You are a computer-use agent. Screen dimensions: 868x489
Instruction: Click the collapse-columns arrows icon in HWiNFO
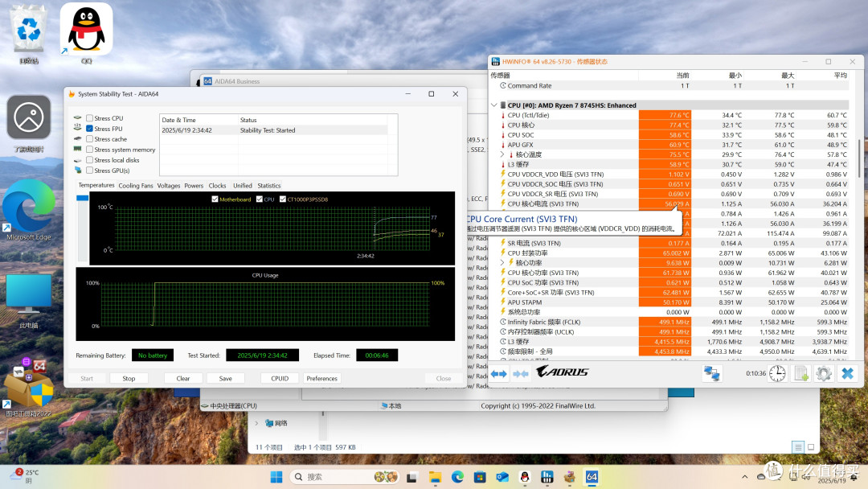click(520, 374)
